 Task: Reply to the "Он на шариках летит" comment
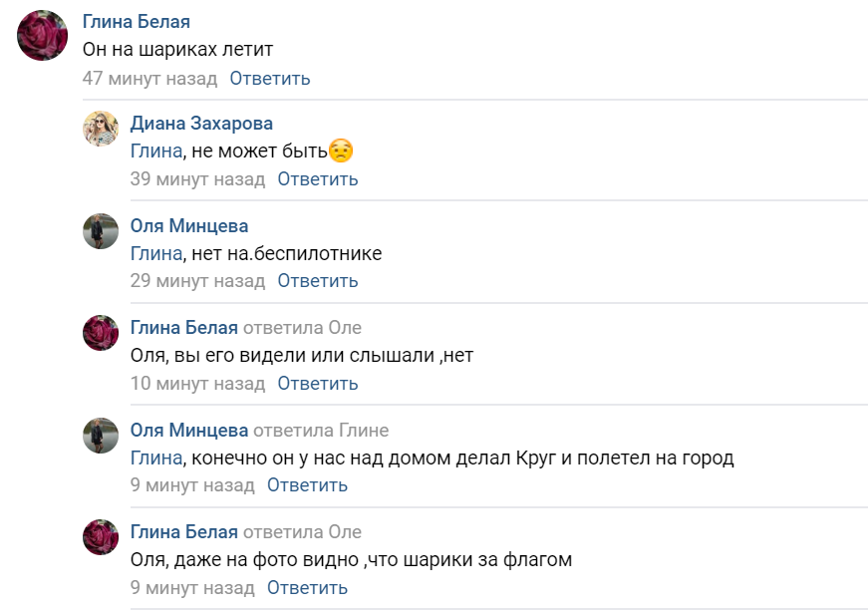click(270, 78)
